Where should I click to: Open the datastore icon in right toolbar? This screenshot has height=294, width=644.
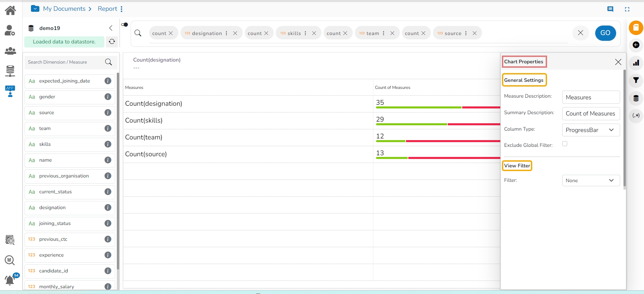click(636, 98)
